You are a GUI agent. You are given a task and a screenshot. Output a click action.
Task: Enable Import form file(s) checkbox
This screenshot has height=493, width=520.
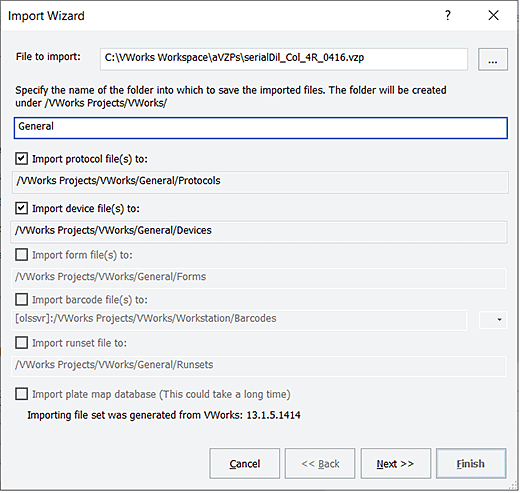click(21, 255)
